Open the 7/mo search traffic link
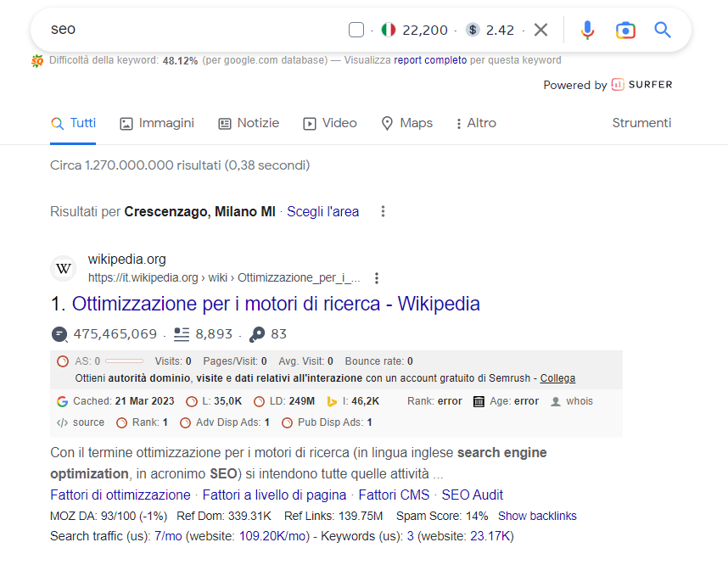This screenshot has width=728, height=587. click(x=168, y=536)
